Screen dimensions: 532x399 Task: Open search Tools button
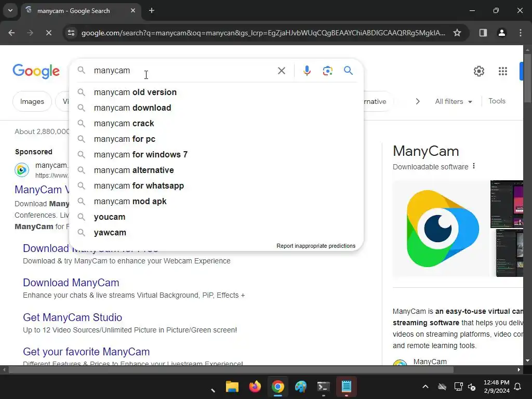pyautogui.click(x=497, y=101)
